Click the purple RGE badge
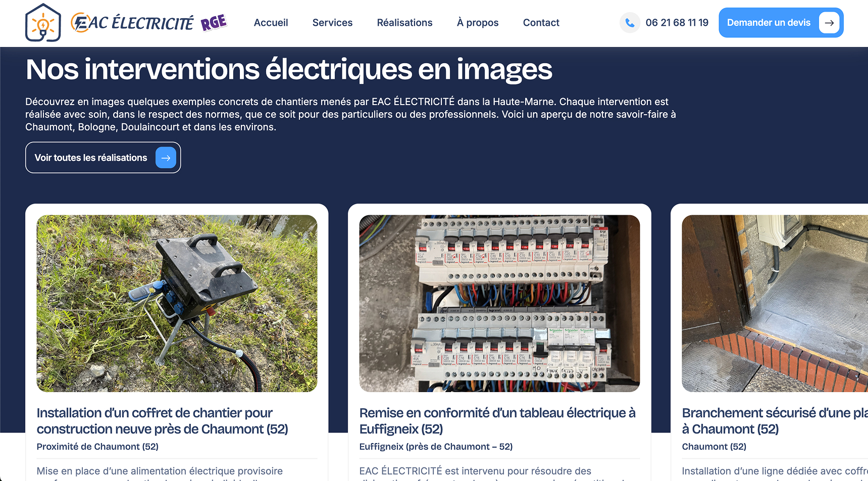The height and width of the screenshot is (481, 868). (x=214, y=23)
